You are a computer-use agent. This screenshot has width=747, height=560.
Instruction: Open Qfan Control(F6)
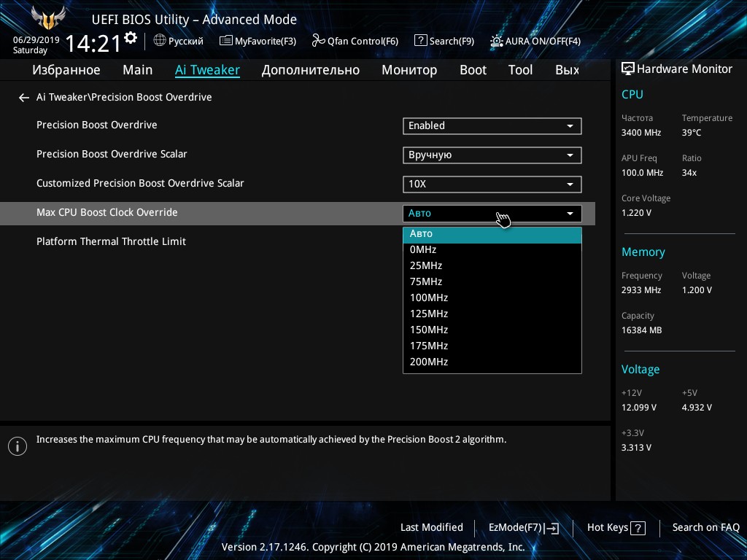tap(355, 41)
